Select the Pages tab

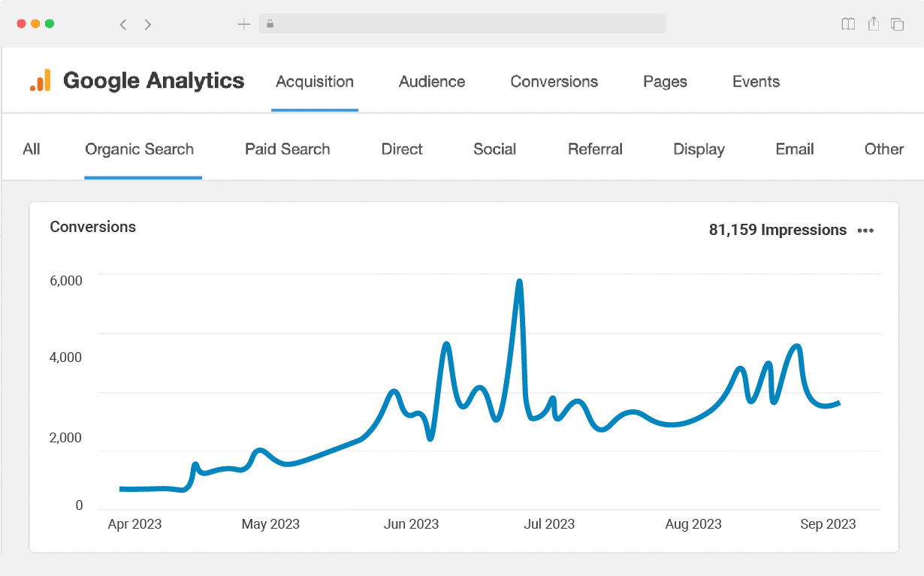click(665, 82)
